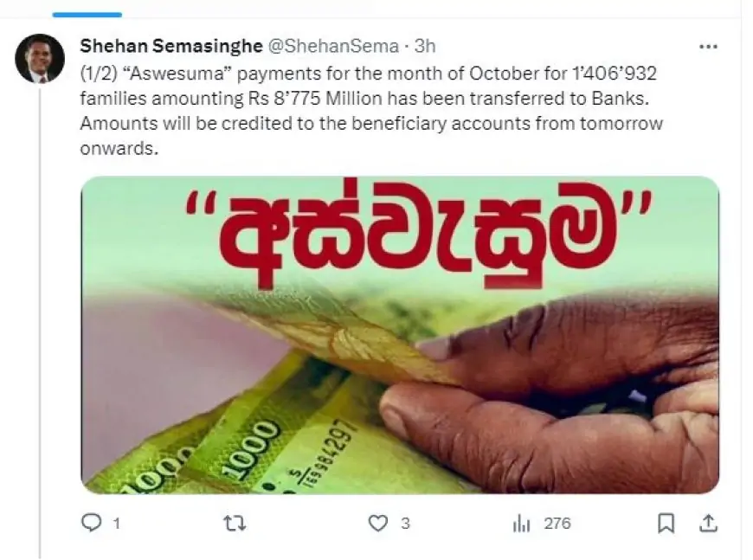Viewport: 753px width, 560px height.
Task: Click the reply count showing 1
Action: [116, 524]
